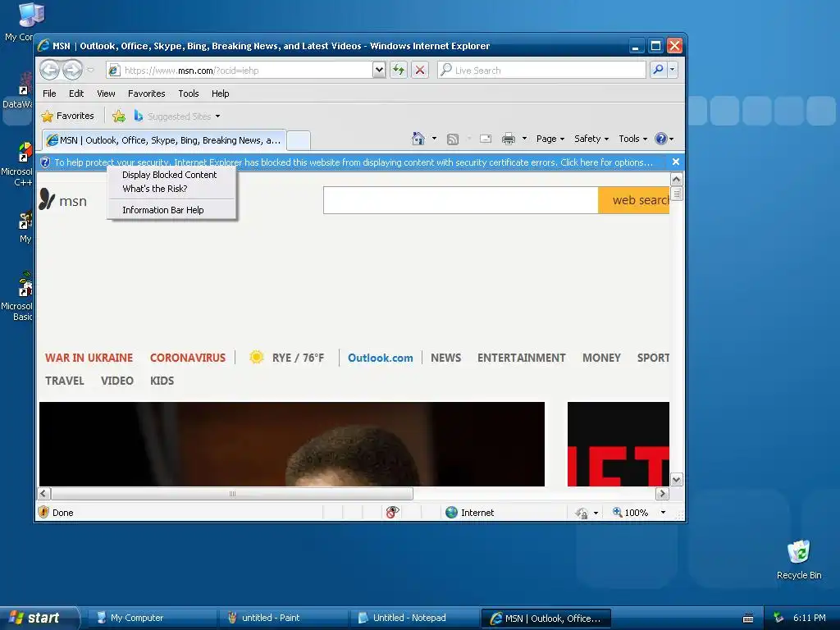The image size is (840, 630).
Task: Select Display Blocked Content
Action: 169,175
